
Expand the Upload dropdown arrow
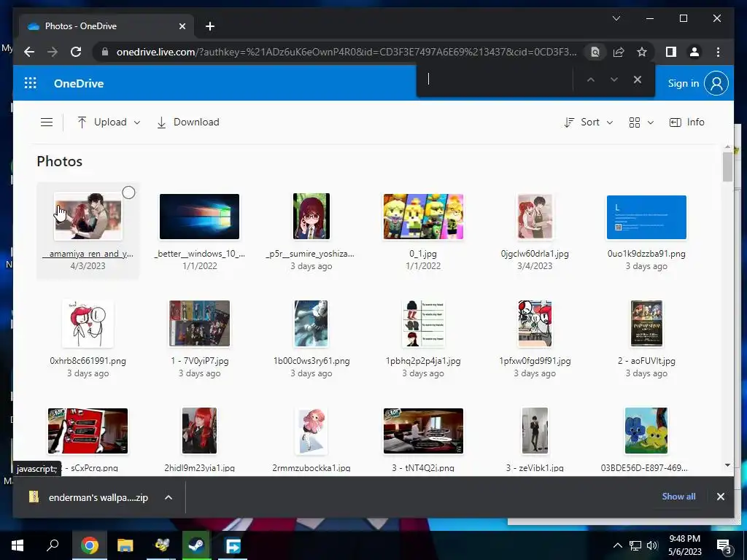click(137, 122)
